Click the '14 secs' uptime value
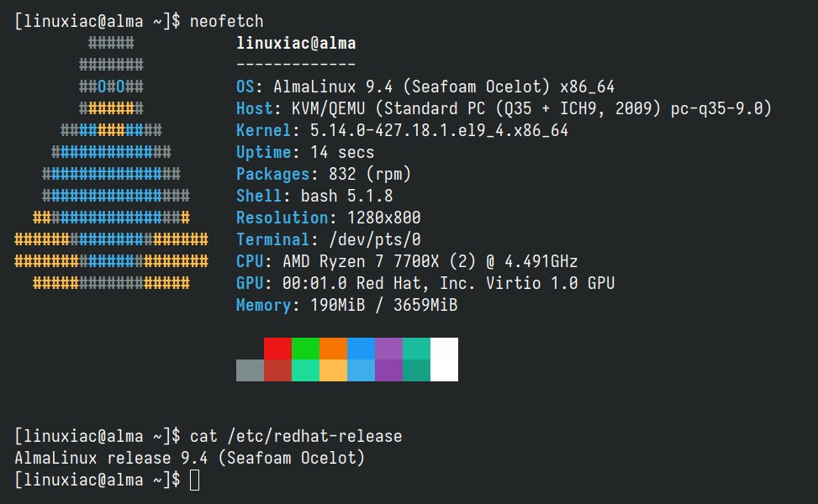Viewport: 818px width, 504px height. 342,152
